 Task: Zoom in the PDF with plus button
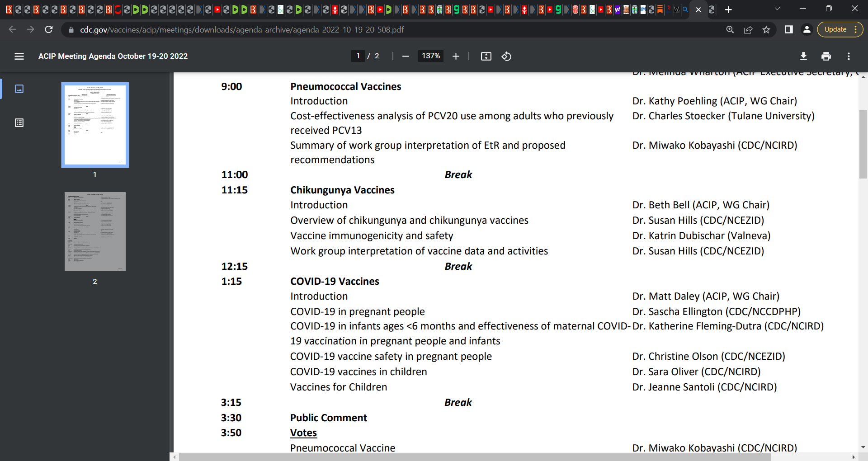[x=456, y=56]
